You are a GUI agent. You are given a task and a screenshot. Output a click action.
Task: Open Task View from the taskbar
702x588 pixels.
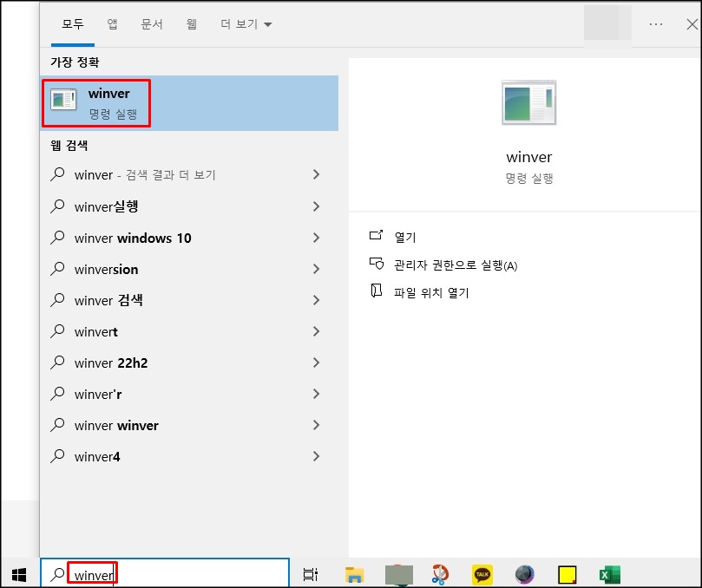pos(311,574)
